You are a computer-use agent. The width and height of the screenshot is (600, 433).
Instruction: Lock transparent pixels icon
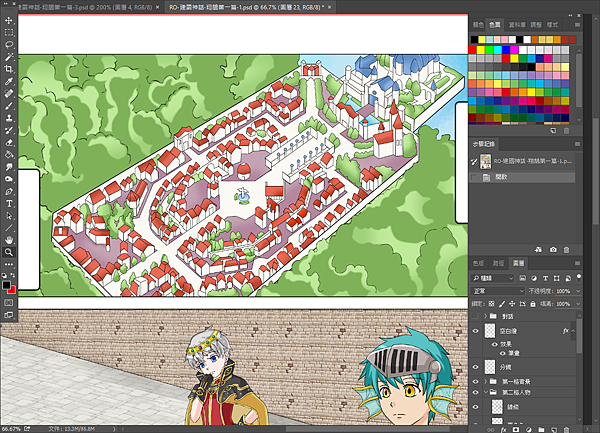pyautogui.click(x=492, y=304)
